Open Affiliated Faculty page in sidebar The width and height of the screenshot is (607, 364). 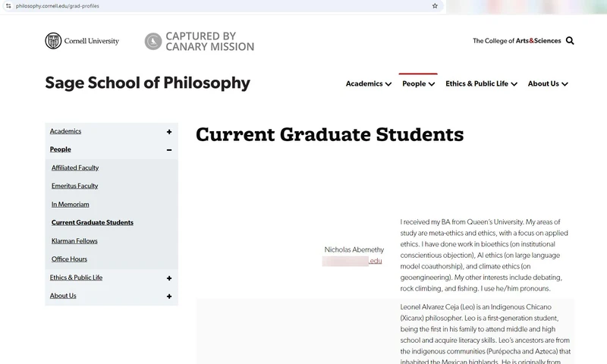75,168
